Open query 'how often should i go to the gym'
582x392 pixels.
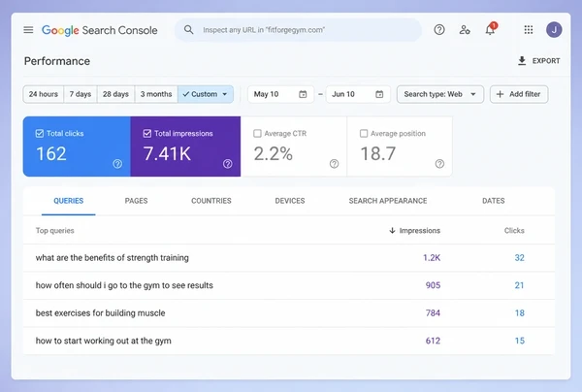tap(124, 285)
